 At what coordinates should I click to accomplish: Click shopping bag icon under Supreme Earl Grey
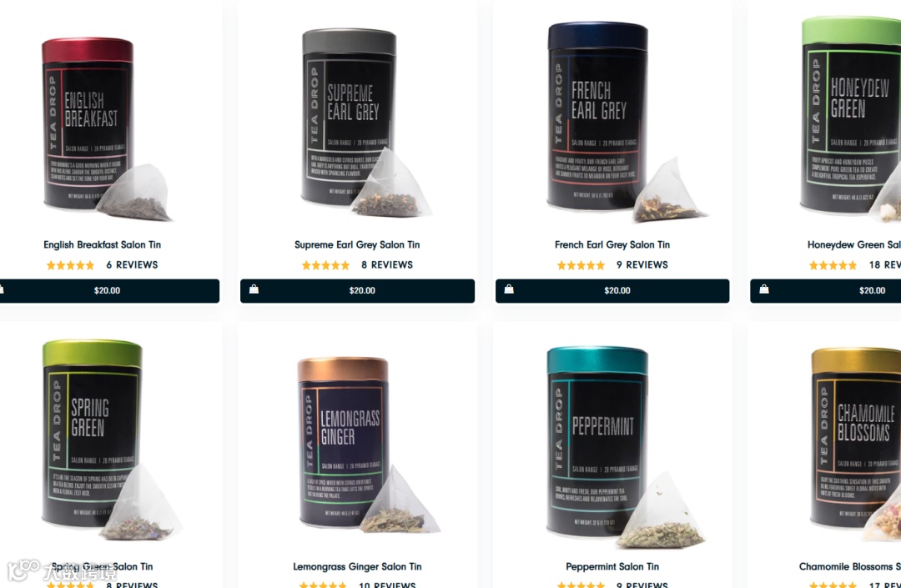(x=254, y=289)
